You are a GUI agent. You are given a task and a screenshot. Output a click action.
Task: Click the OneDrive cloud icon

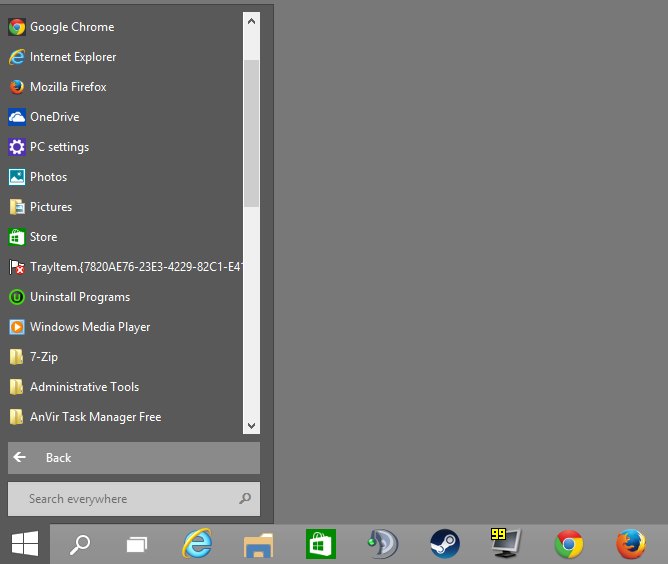click(17, 117)
